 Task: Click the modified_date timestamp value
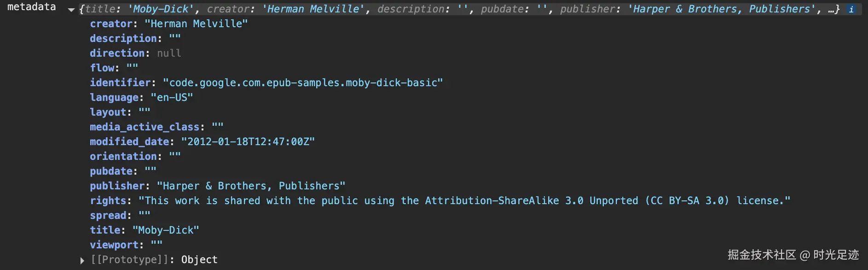(248, 141)
